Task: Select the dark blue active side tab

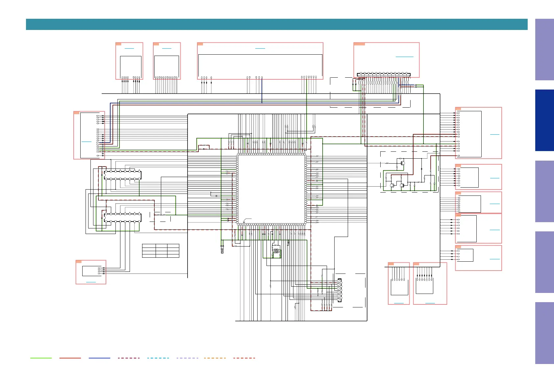Action: click(x=544, y=120)
